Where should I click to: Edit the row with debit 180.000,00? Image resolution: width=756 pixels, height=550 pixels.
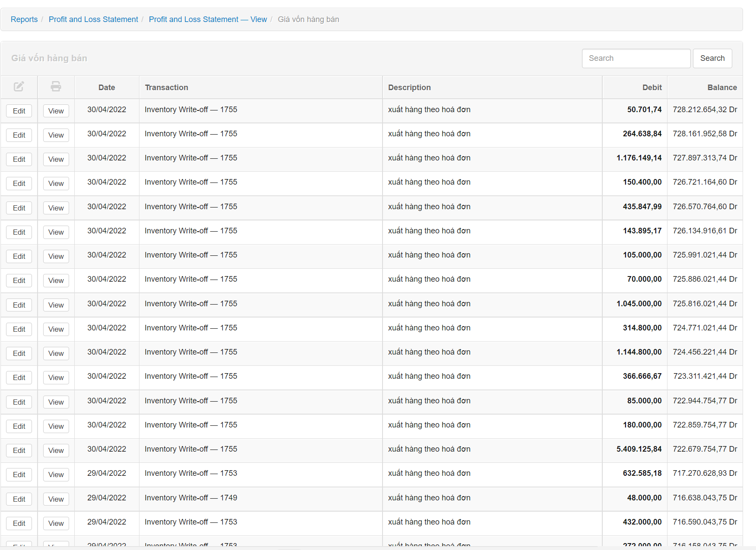19,426
